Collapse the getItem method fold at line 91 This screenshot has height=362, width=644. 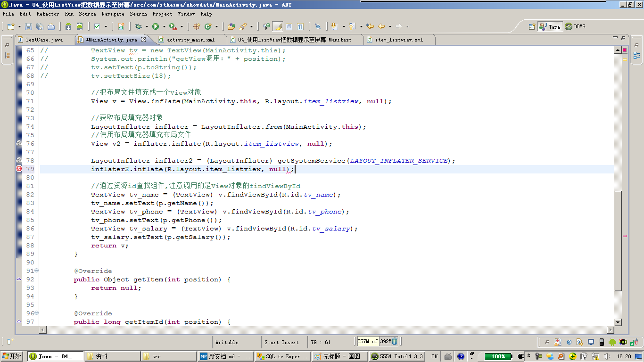[37, 271]
